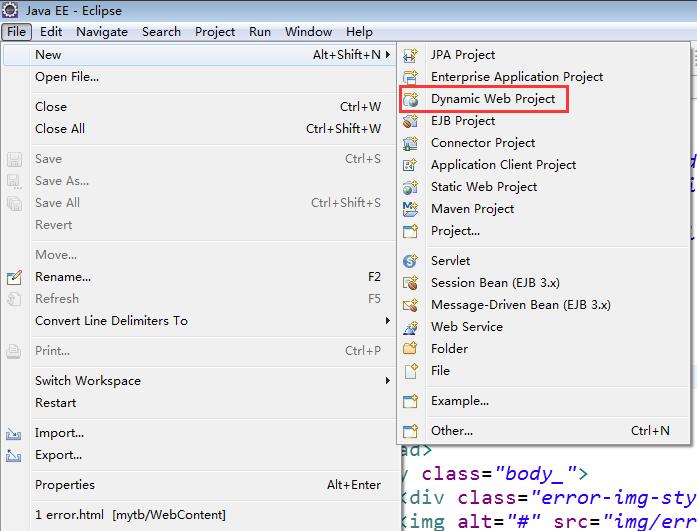
Task: Open recent file 1 error.html
Action: 198,515
